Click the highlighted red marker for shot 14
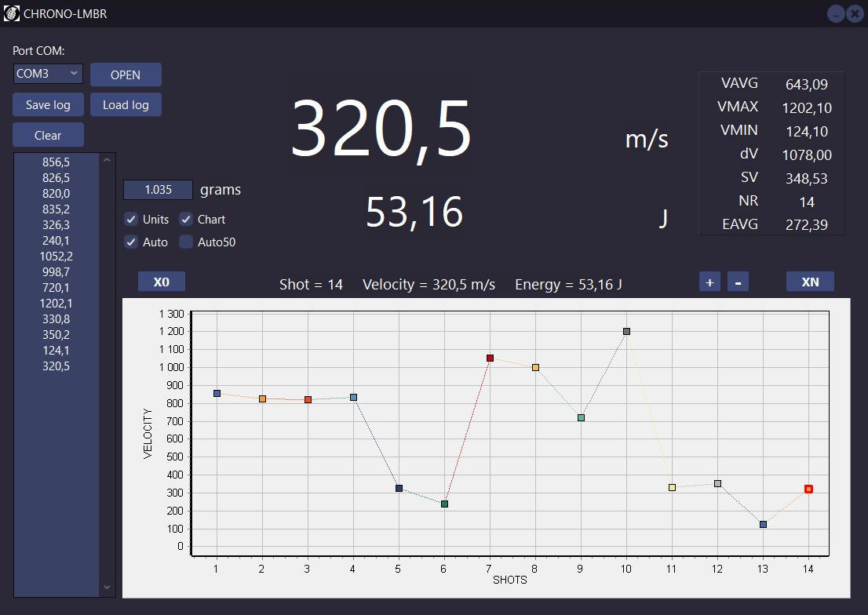 click(808, 489)
